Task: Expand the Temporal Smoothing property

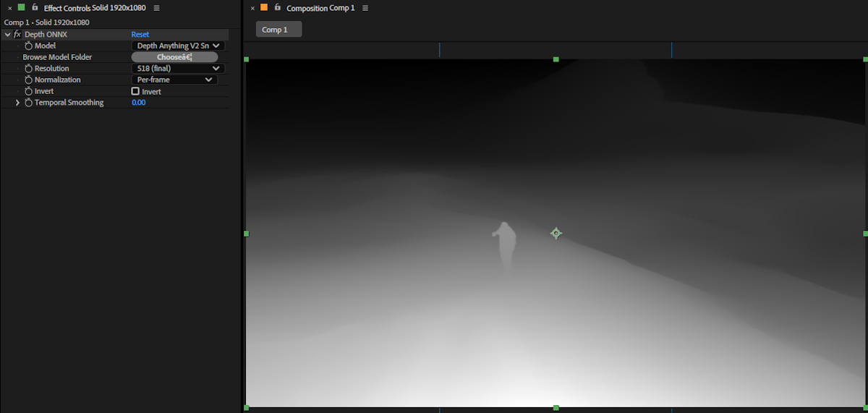Action: tap(18, 103)
